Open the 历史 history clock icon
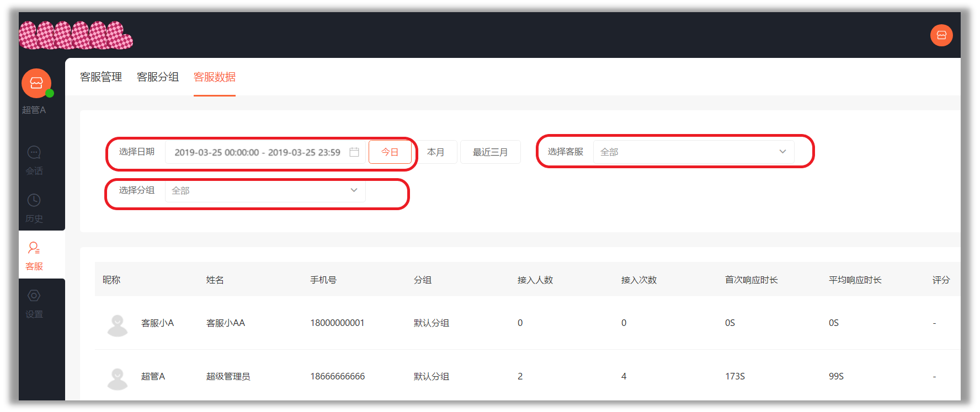This screenshot has height=412, width=980. coord(34,200)
